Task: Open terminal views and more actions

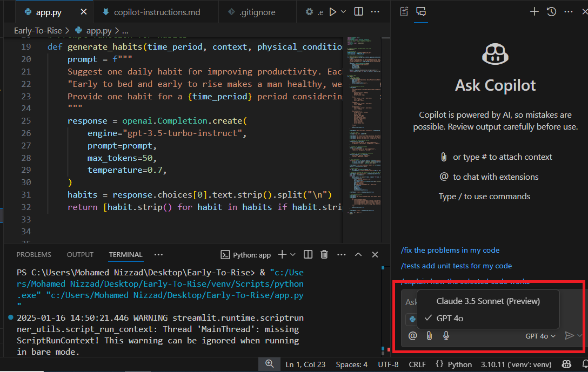Action: click(x=341, y=255)
